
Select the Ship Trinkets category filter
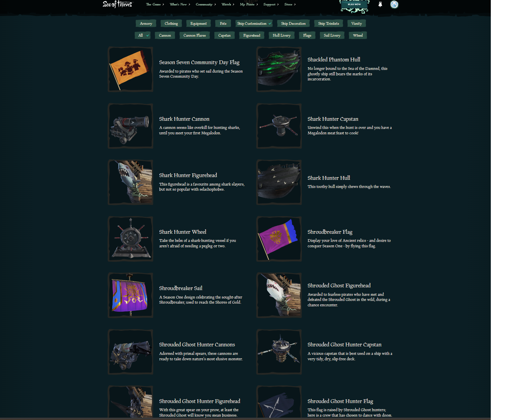point(328,23)
